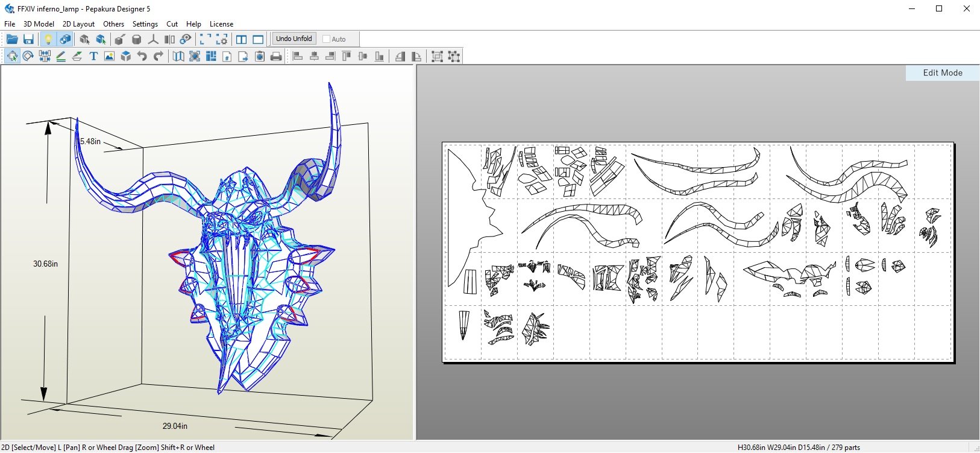Click the page with number sign icon
The image size is (980, 453).
click(x=227, y=56)
